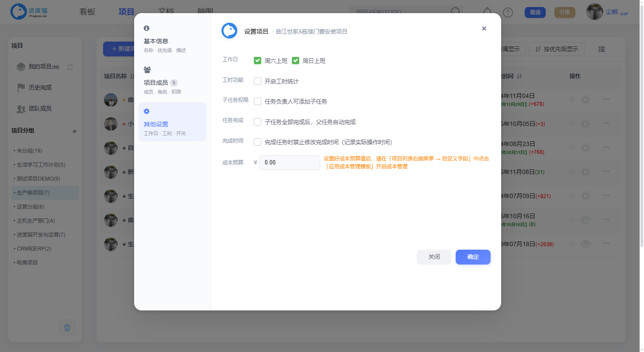This screenshot has width=644, height=352.
Task: Open the 看板 top menu
Action: [x=87, y=12]
